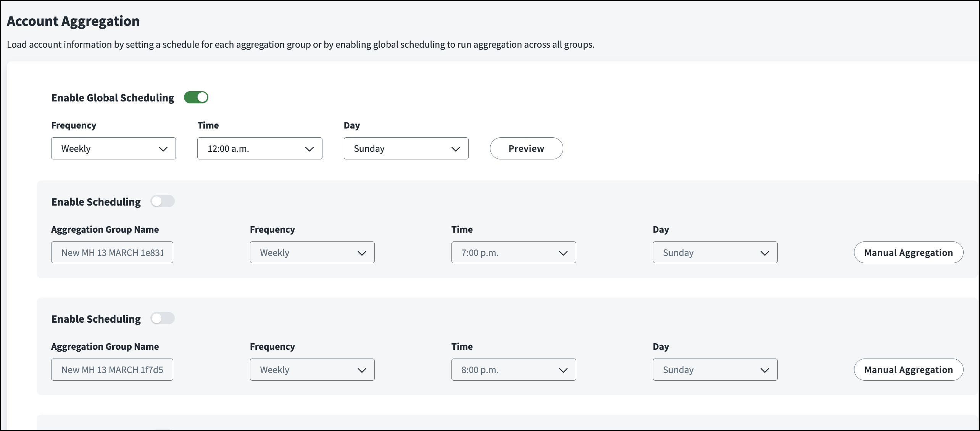980x431 pixels.
Task: Enable scheduling for group New MH 13 MARCH 1e831
Action: click(163, 201)
